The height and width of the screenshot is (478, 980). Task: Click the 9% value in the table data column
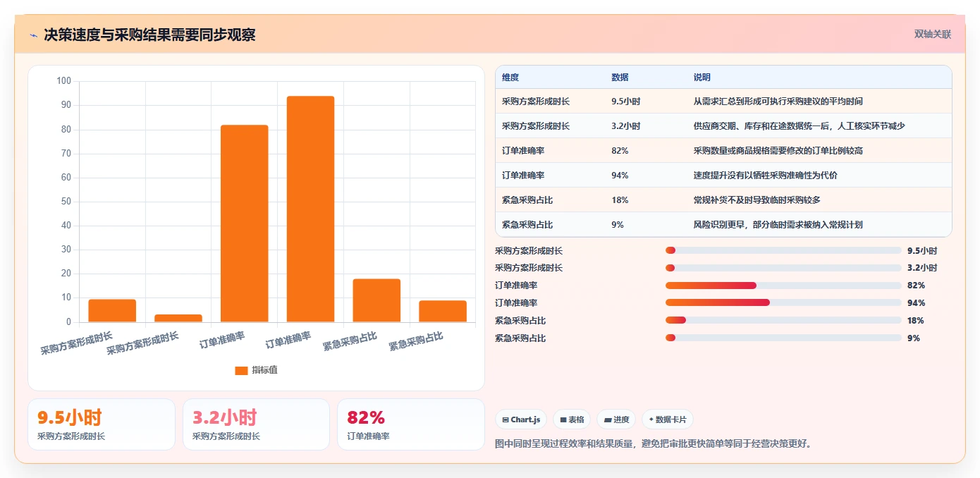click(618, 225)
